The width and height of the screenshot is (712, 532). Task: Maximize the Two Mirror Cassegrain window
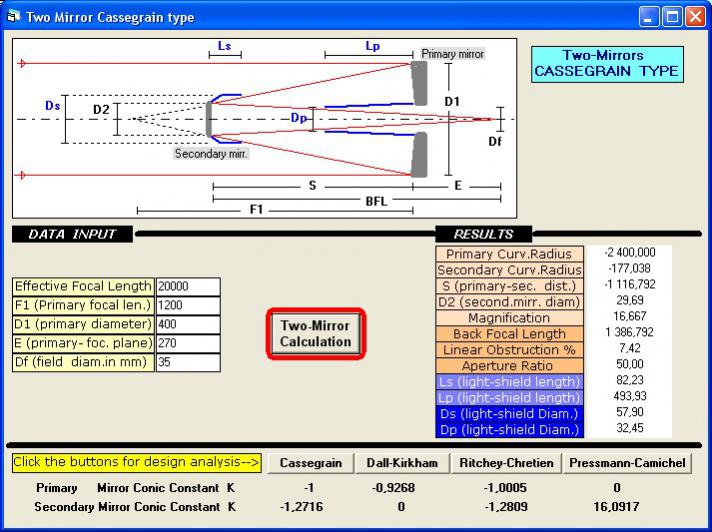tap(672, 17)
